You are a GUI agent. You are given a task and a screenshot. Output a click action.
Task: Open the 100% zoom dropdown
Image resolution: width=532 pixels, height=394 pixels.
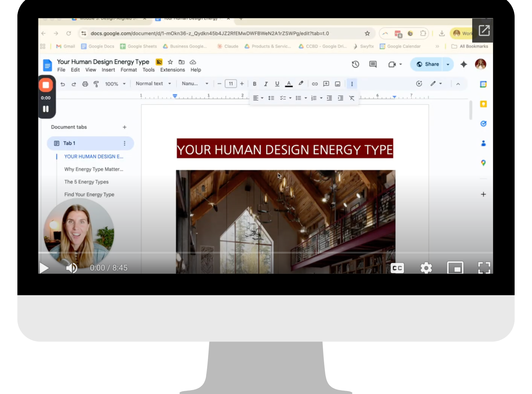click(115, 84)
